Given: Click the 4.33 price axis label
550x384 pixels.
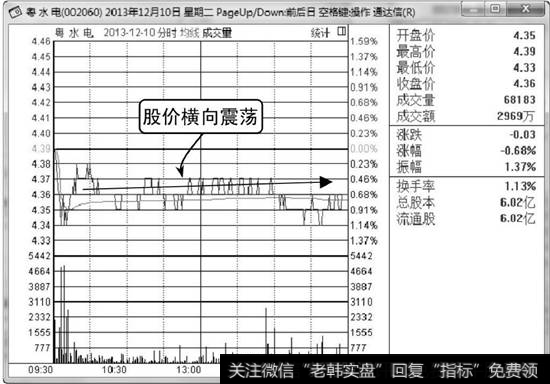Looking at the screenshot, I should pyautogui.click(x=41, y=241).
